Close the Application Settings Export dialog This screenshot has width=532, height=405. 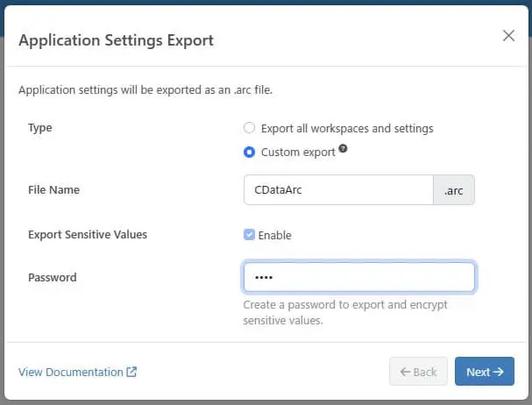(508, 36)
